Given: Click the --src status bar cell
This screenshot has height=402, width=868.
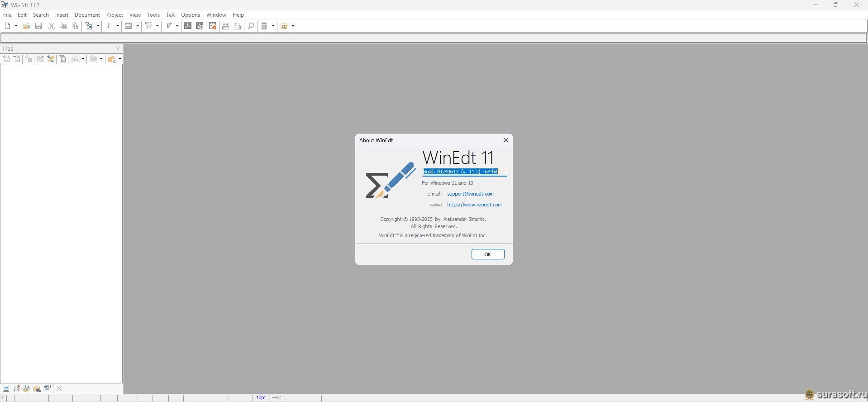Looking at the screenshot, I should pos(277,398).
